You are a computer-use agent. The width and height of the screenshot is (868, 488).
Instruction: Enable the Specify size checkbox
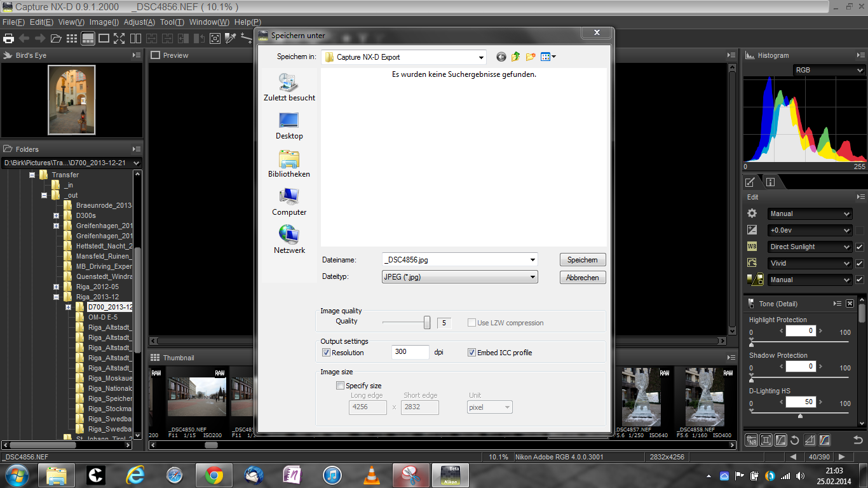coord(340,386)
